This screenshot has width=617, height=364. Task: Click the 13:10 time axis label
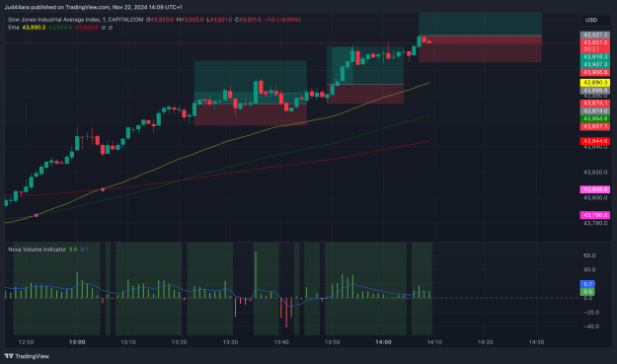coord(128,342)
